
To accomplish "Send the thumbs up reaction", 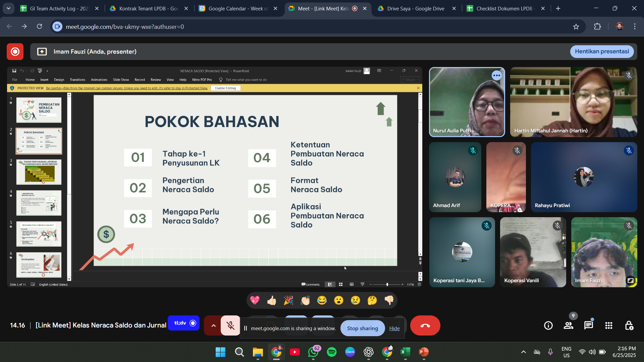I will point(272,300).
